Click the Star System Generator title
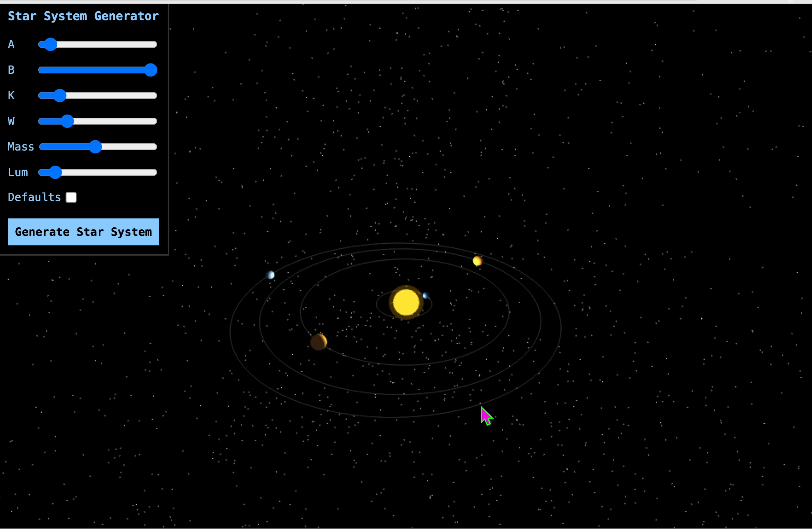This screenshot has height=529, width=812. (83, 16)
